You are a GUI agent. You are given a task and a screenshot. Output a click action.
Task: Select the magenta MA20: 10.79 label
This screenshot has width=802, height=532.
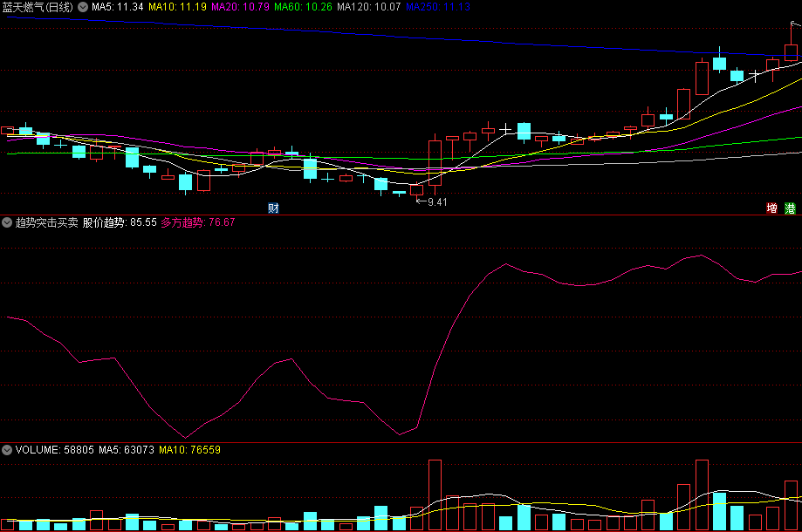click(x=240, y=7)
